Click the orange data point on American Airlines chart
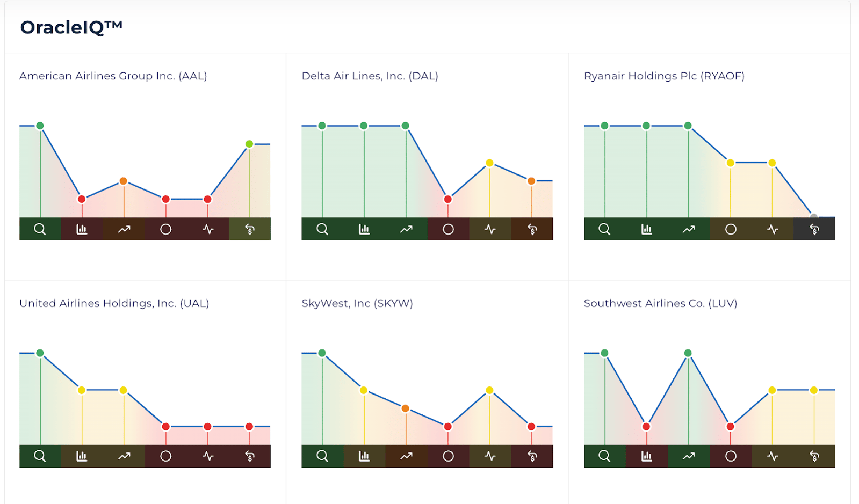The image size is (859, 504). (x=124, y=181)
